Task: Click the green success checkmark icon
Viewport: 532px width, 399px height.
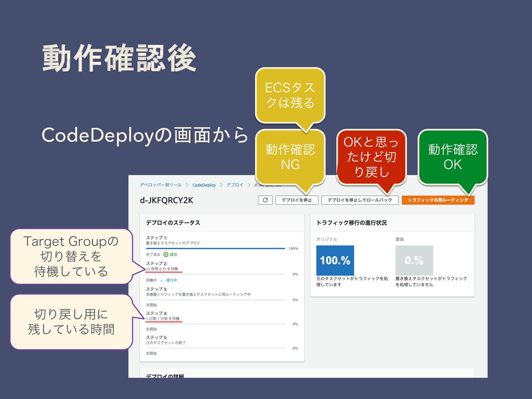Action: click(166, 255)
